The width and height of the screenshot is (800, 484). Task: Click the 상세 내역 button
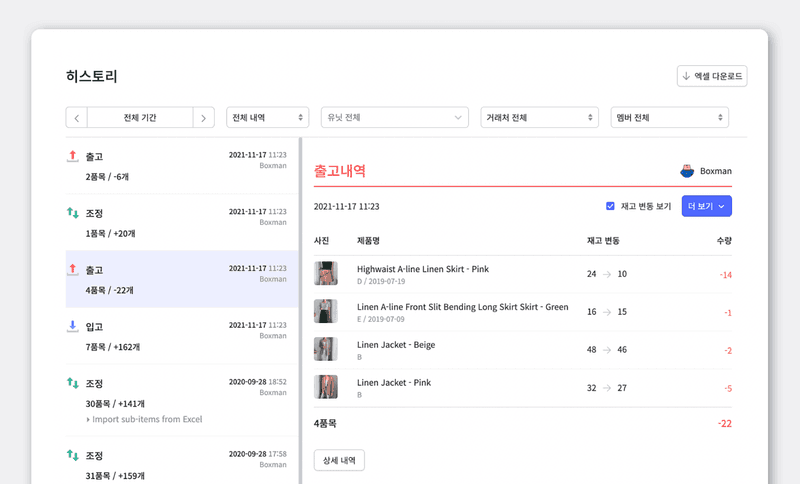[339, 460]
